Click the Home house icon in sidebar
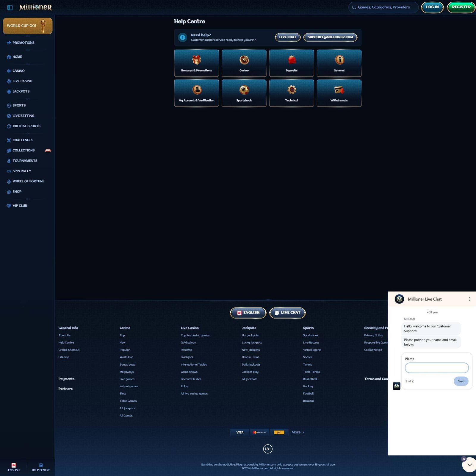The width and height of the screenshot is (476, 476). (9, 57)
